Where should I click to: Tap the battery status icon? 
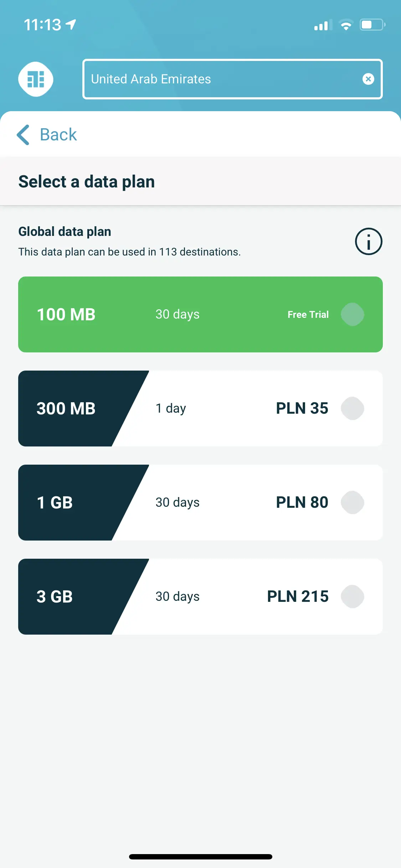(372, 25)
